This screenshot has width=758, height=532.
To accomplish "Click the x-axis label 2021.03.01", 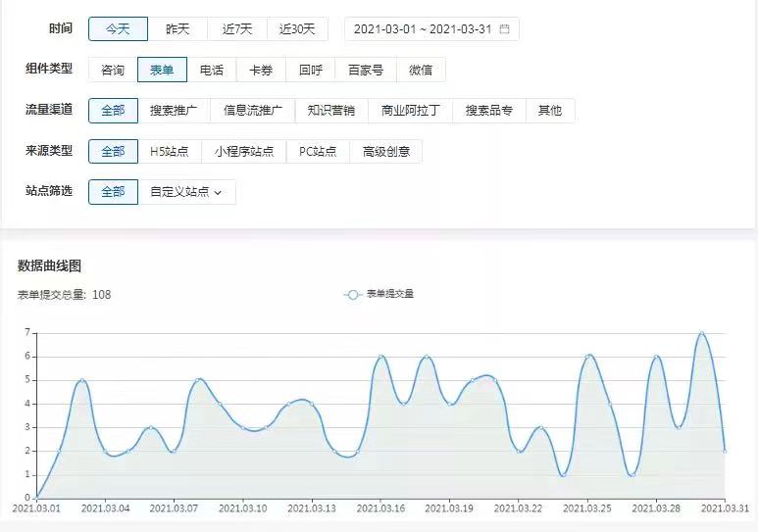I will (x=36, y=508).
